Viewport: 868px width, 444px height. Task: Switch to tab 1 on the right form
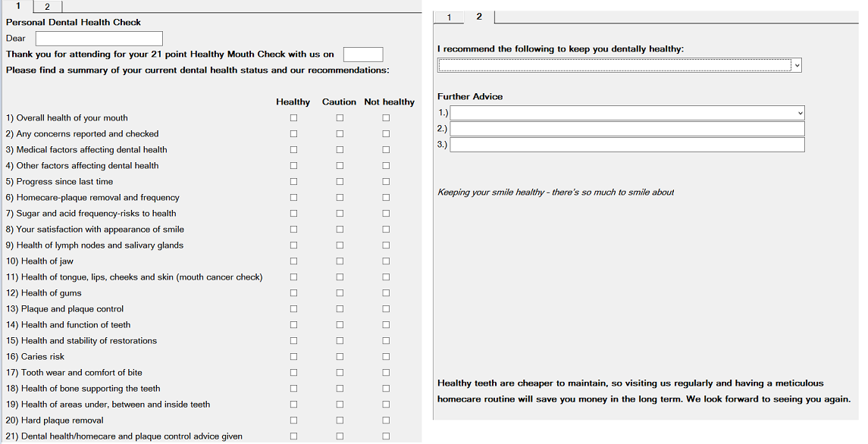click(x=447, y=16)
